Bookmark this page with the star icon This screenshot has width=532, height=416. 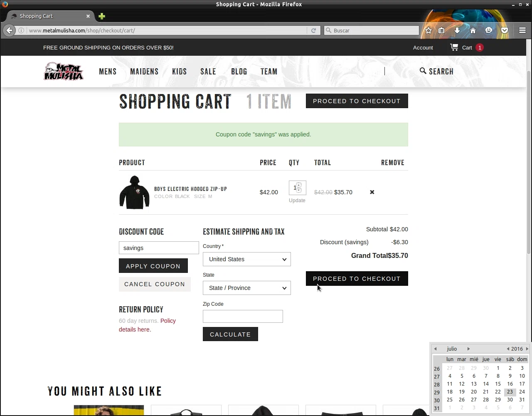429,30
